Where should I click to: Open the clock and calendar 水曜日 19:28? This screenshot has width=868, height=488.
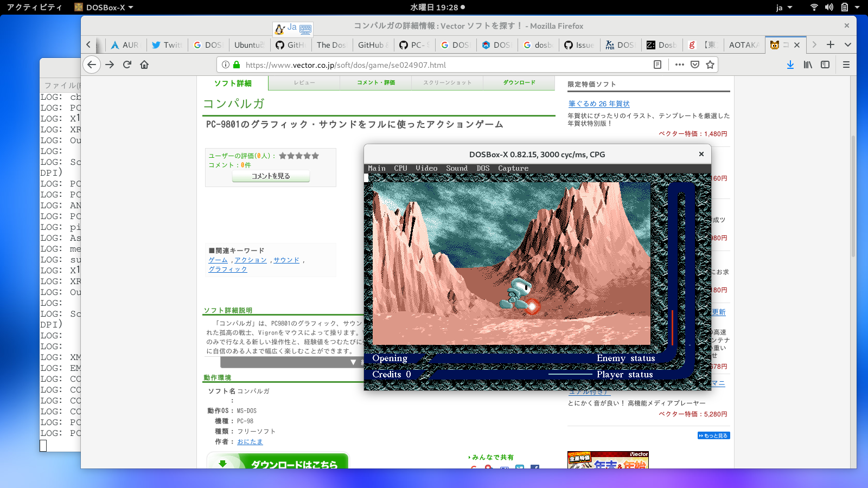(x=437, y=7)
